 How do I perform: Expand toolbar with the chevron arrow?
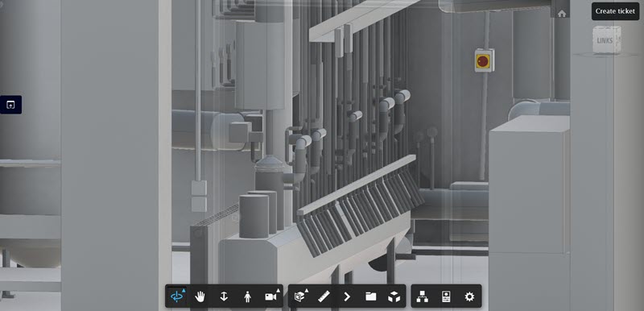(347, 296)
